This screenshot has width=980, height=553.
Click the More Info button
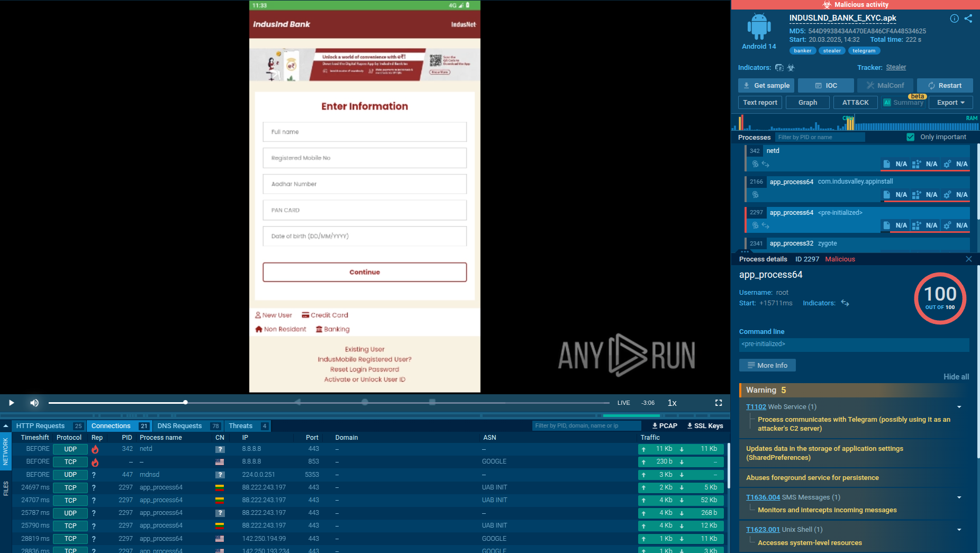pyautogui.click(x=767, y=366)
